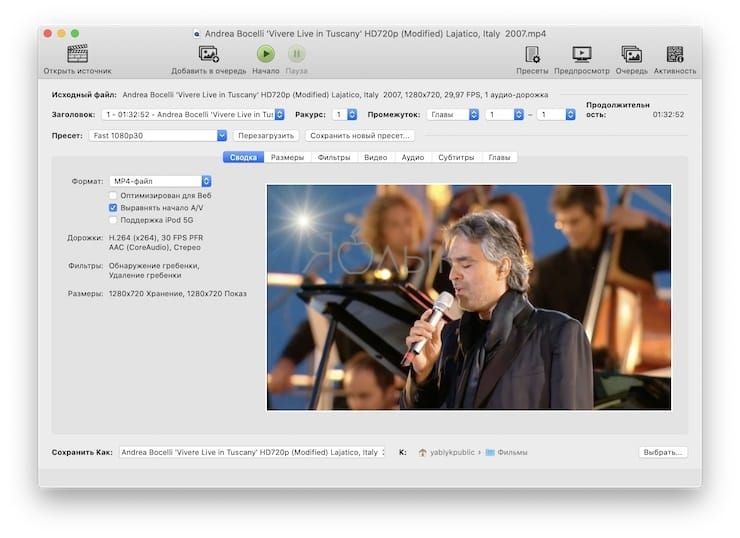
Task: Open the Пресеты panel icon
Action: point(531,54)
